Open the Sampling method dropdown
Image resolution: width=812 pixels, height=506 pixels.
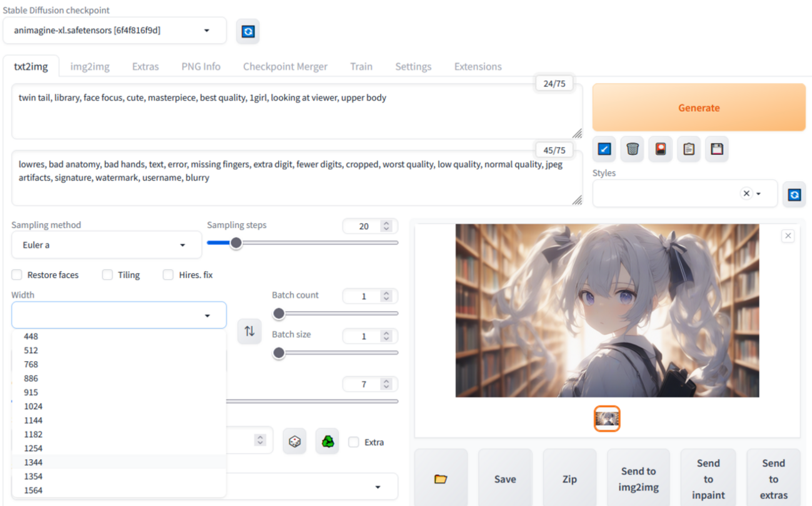106,245
